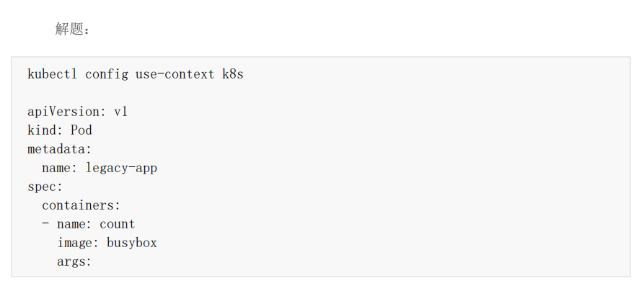
Task: Click the kubectl config use-context line
Action: pyautogui.click(x=136, y=74)
